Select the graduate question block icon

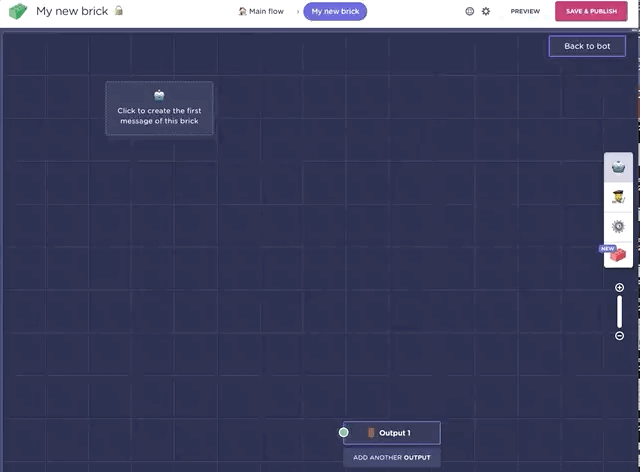tap(618, 197)
